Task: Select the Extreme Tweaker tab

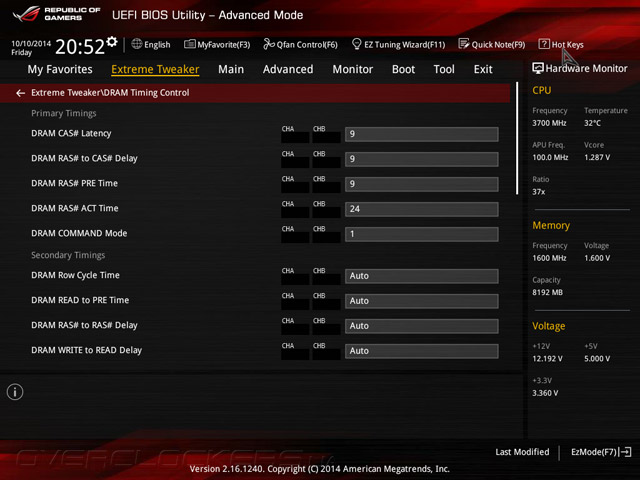Action: click(155, 69)
